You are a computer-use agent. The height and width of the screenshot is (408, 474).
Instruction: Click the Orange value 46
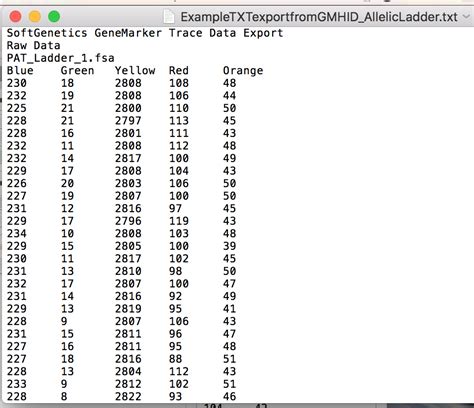pyautogui.click(x=229, y=396)
